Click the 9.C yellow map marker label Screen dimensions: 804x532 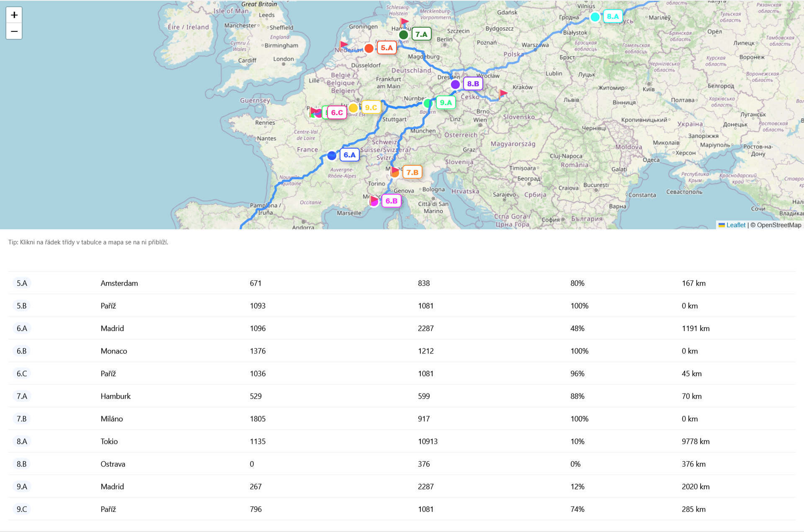371,108
